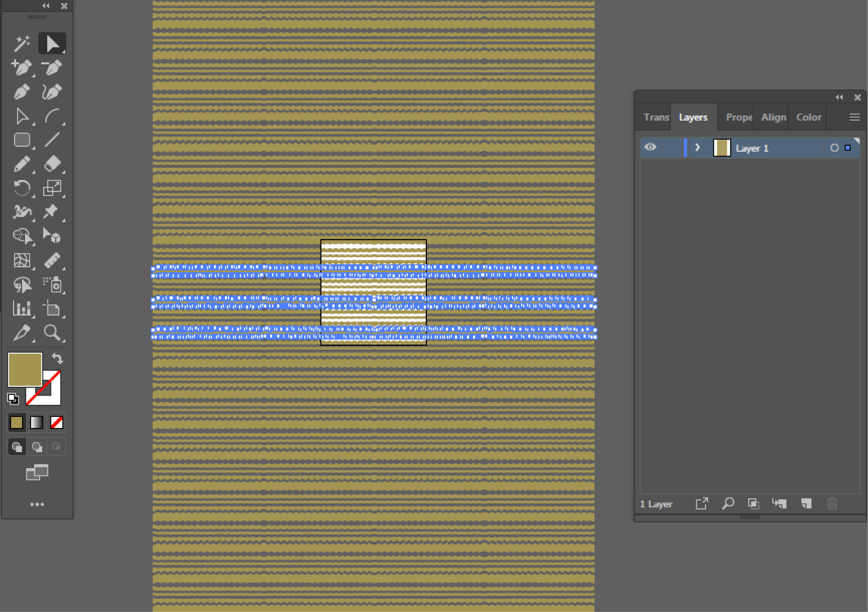Choose the Column Graph tool
This screenshot has width=868, height=612.
click(x=22, y=309)
